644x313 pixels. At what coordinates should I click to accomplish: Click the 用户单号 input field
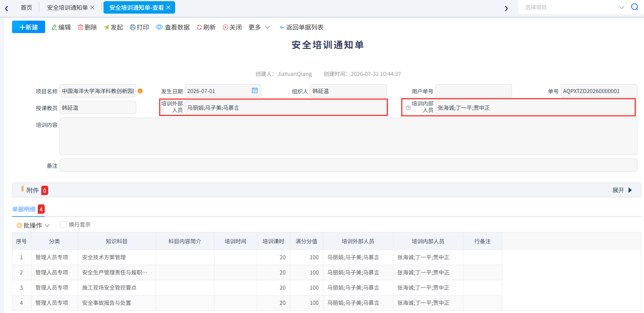click(x=474, y=91)
